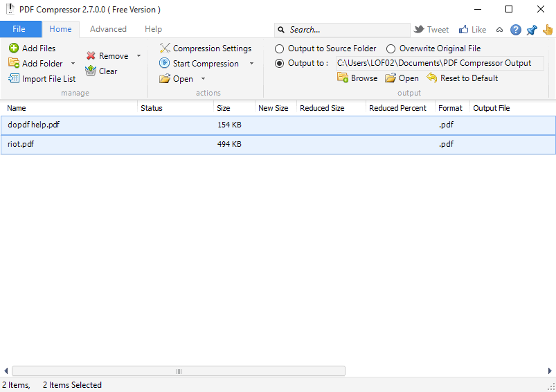
Task: Expand the Add Folder dropdown arrow
Action: point(73,64)
